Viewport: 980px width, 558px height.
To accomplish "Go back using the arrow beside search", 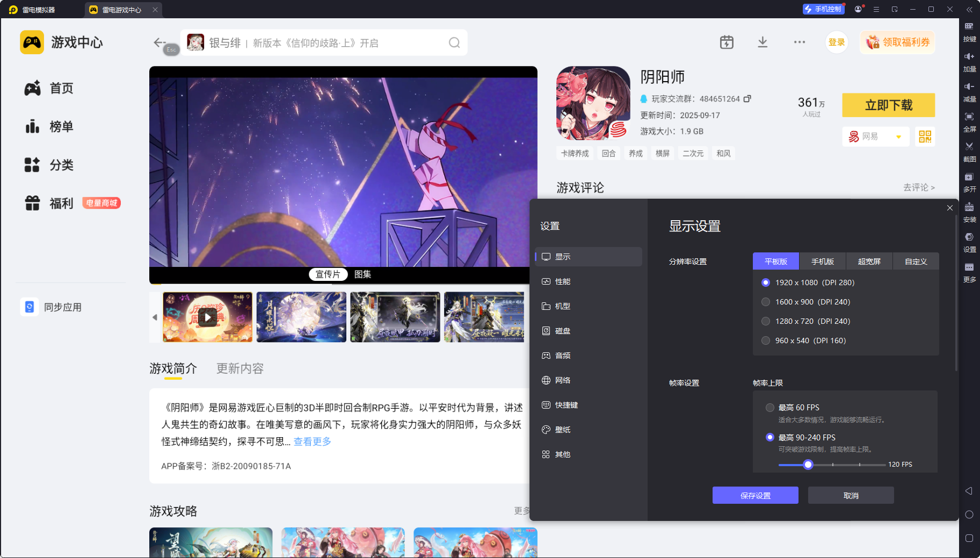I will (x=159, y=42).
